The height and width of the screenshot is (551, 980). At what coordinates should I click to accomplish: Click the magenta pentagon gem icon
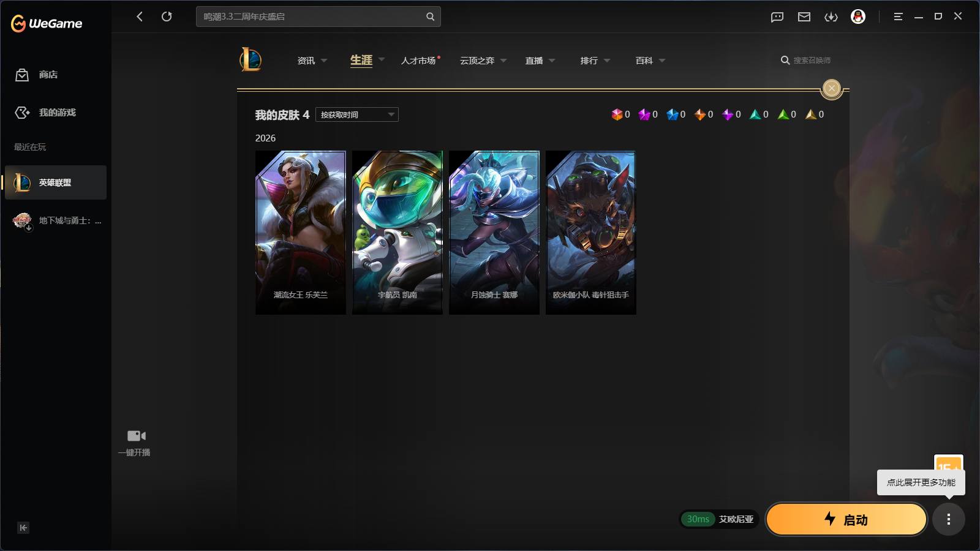point(644,114)
